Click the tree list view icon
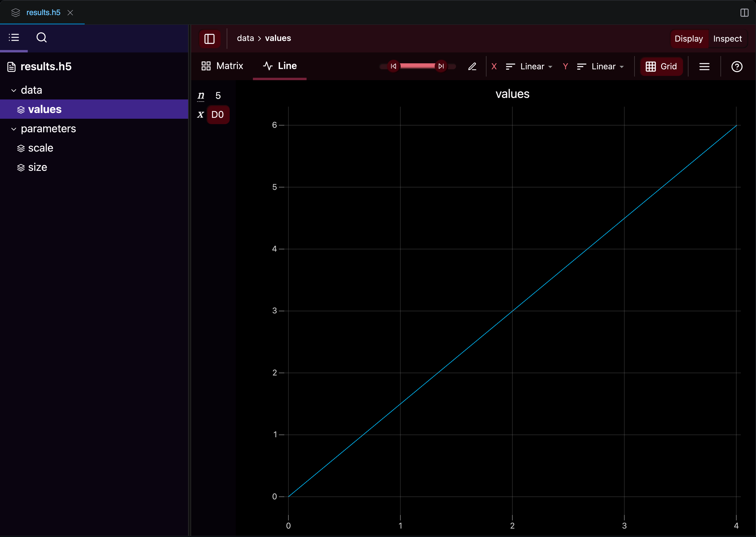The height and width of the screenshot is (537, 756). point(14,37)
